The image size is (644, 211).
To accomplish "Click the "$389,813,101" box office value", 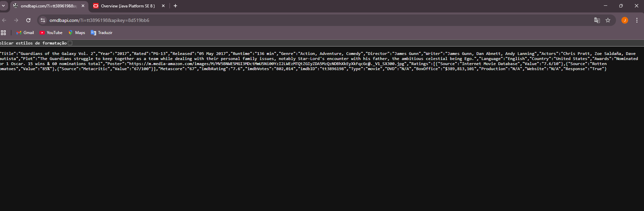I will (460, 69).
